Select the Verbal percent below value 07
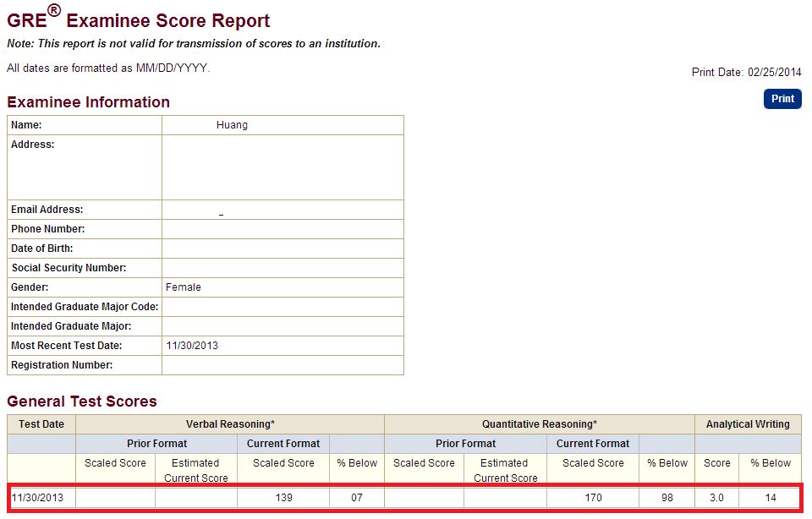 pos(357,498)
